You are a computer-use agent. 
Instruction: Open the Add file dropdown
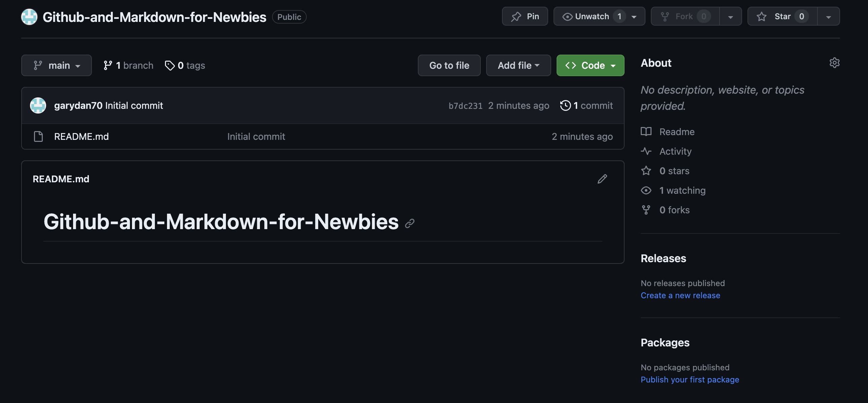click(518, 65)
